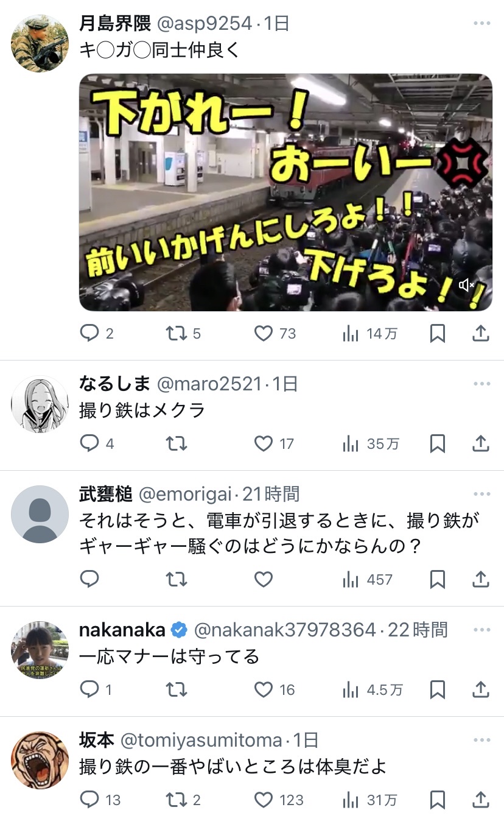Open 坂本's profile avatar
504x824 pixels.
click(x=40, y=760)
